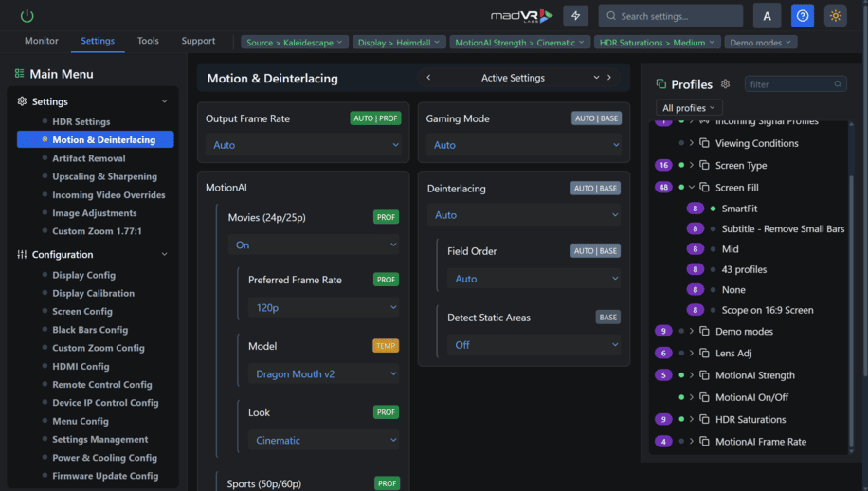Activate the Mid screen fill profile dot
This screenshot has height=491, width=868.
coord(713,249)
